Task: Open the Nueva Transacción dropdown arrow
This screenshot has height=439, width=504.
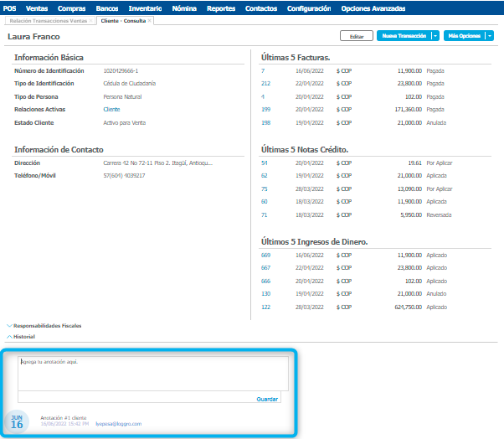Action: [x=435, y=36]
